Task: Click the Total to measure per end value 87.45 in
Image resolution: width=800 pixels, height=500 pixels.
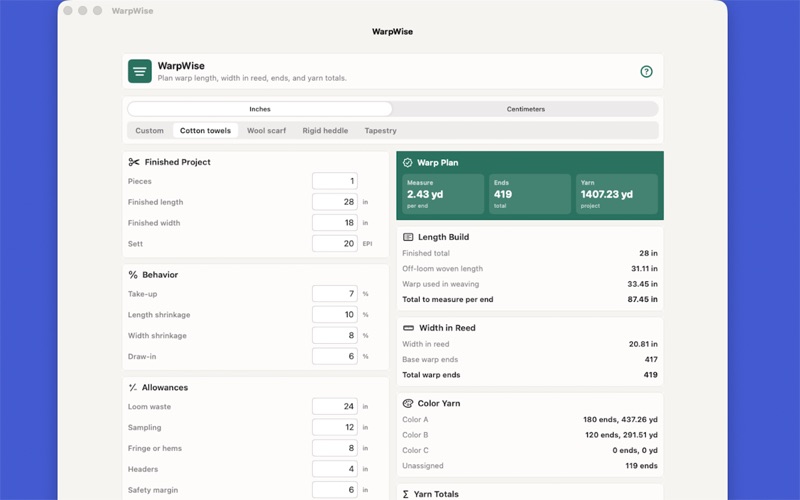Action: point(642,299)
